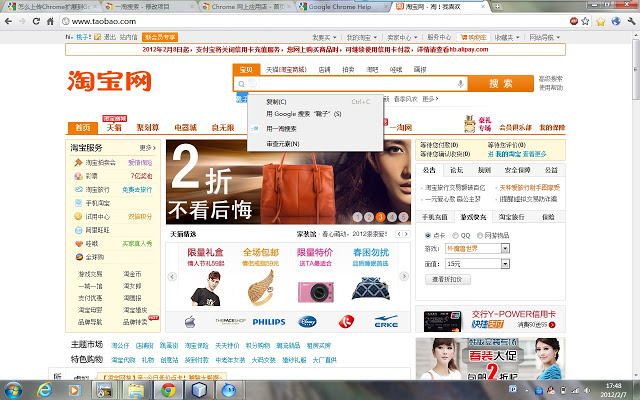640x400 pixels.
Task: Click the Apple brand logo
Action: pyautogui.click(x=190, y=322)
